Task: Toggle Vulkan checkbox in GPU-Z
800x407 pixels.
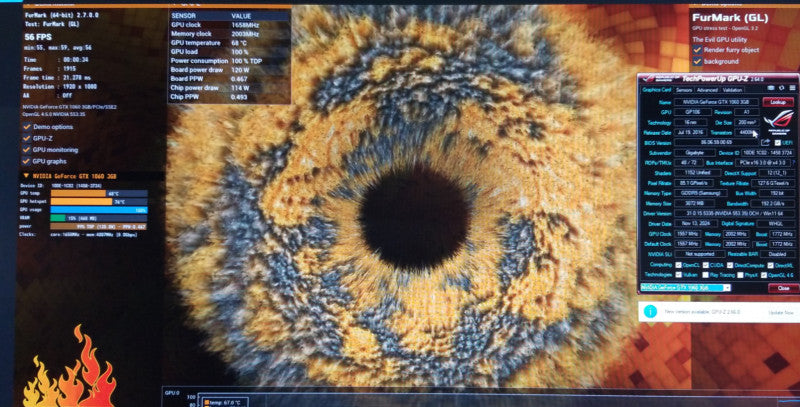Action: tap(678, 275)
